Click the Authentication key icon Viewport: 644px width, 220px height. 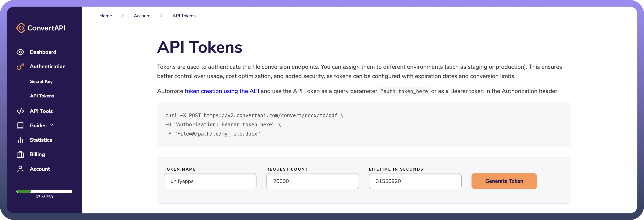(20, 66)
